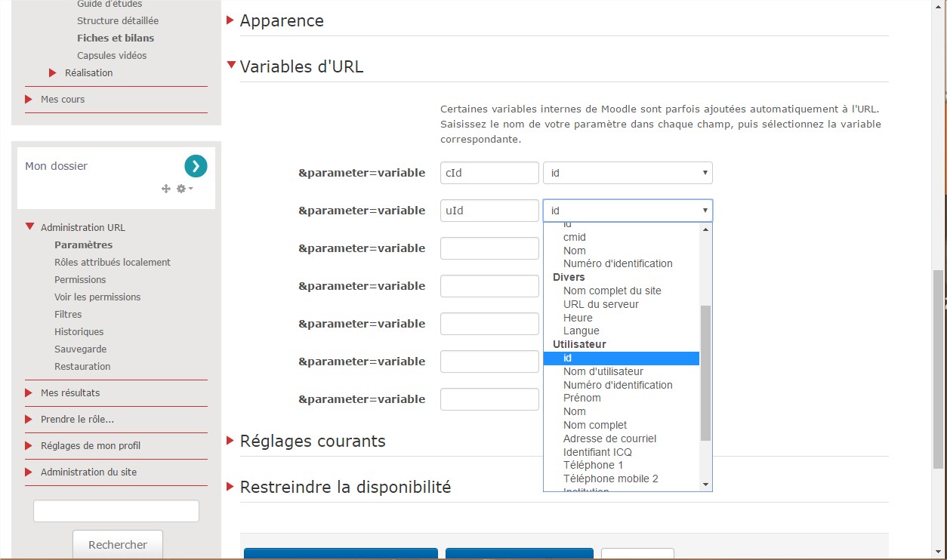
Task: Open the Permissions link in Administration URL
Action: pyautogui.click(x=80, y=279)
